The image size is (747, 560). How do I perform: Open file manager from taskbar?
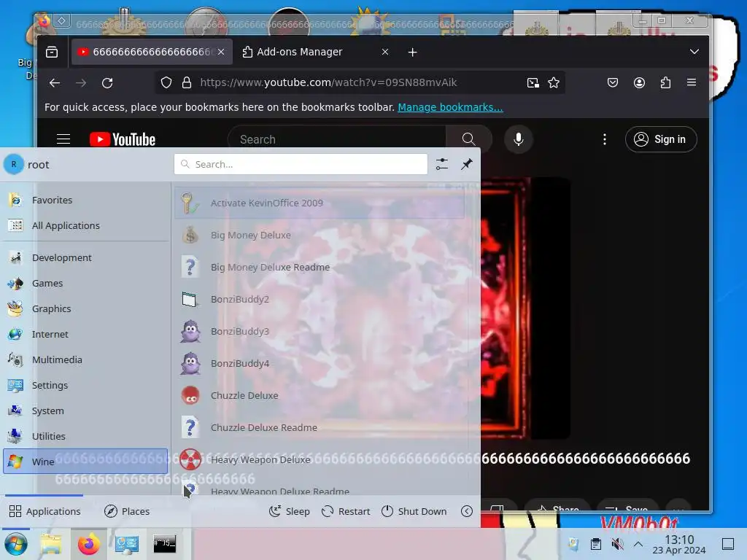pos(51,544)
